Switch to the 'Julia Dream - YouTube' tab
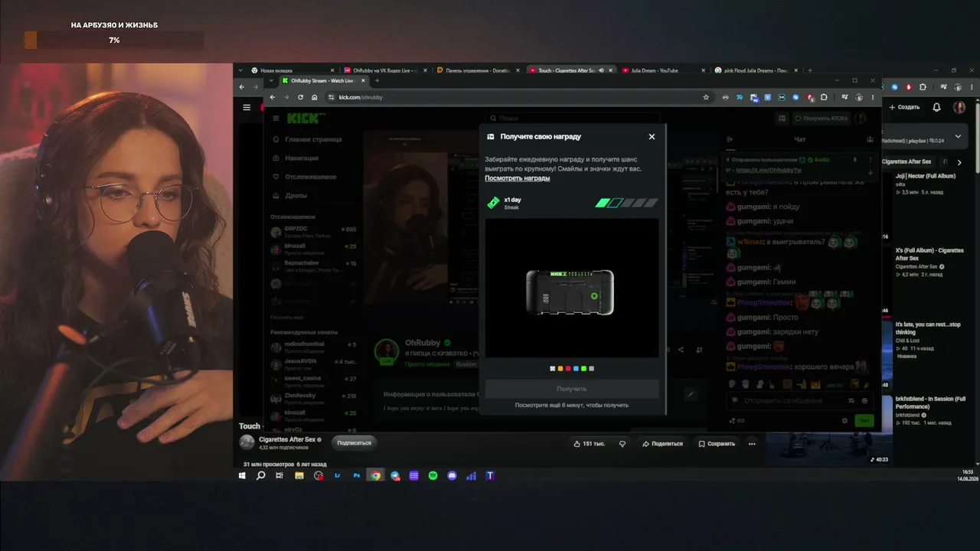The width and height of the screenshot is (980, 551). click(662, 70)
